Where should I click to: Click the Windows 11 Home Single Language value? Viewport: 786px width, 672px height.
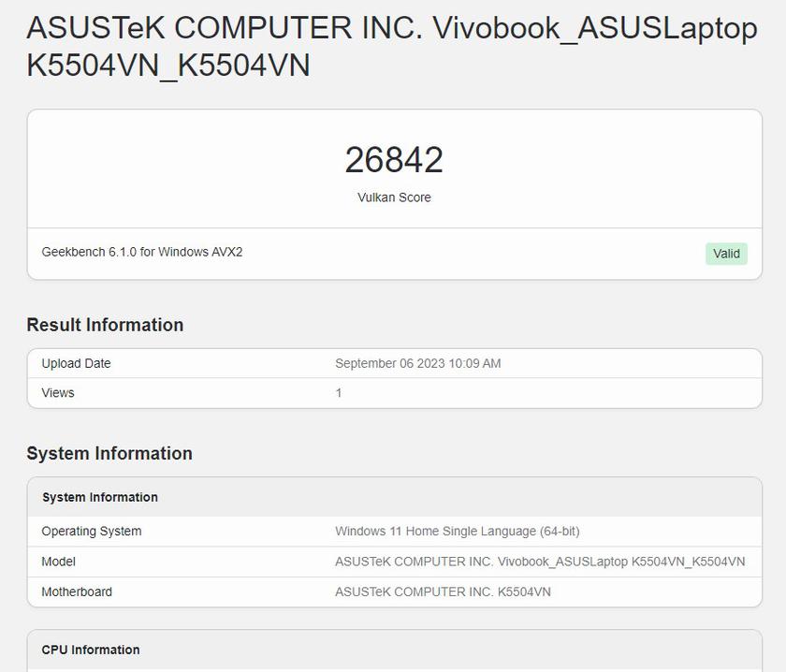pyautogui.click(x=457, y=532)
